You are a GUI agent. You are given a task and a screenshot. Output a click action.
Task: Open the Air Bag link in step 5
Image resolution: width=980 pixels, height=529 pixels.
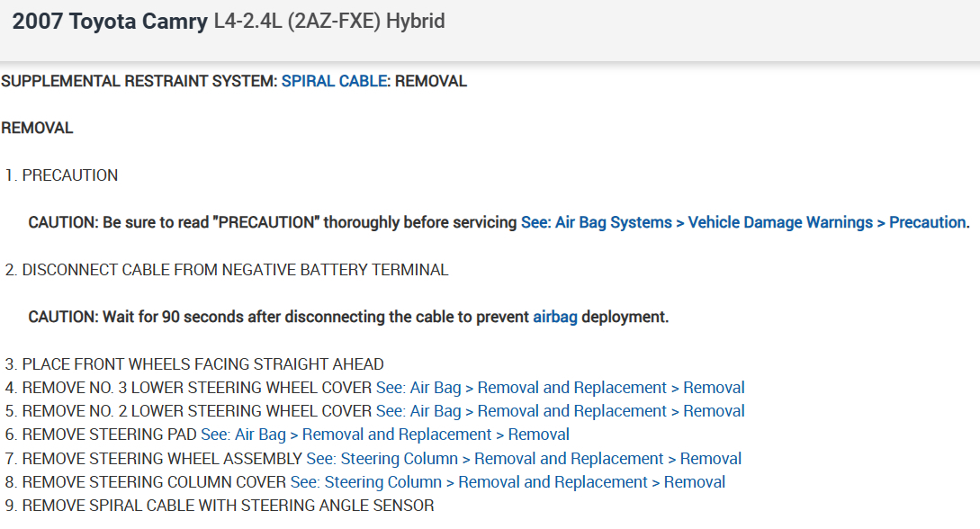tap(435, 411)
